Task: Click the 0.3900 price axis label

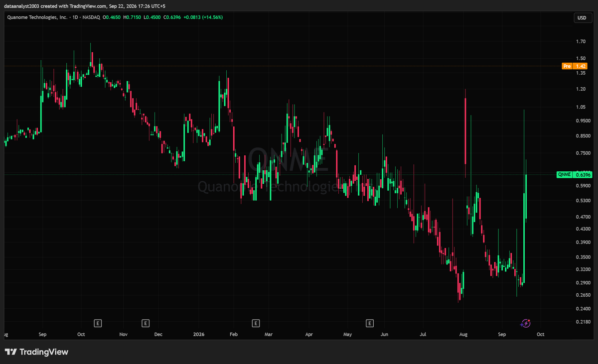Action: point(583,243)
